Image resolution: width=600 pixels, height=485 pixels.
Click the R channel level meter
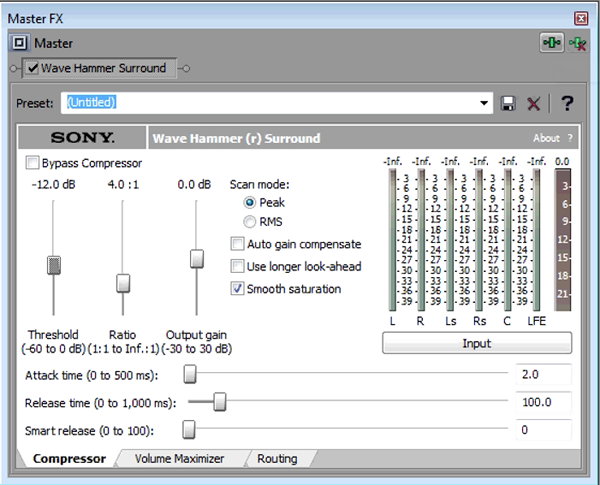[421, 240]
